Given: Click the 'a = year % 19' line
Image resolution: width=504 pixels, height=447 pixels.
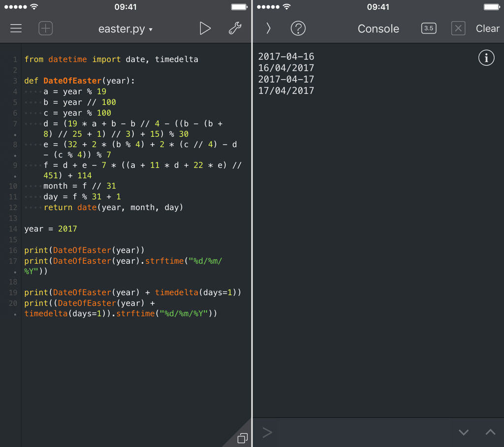Looking at the screenshot, I should tap(75, 92).
